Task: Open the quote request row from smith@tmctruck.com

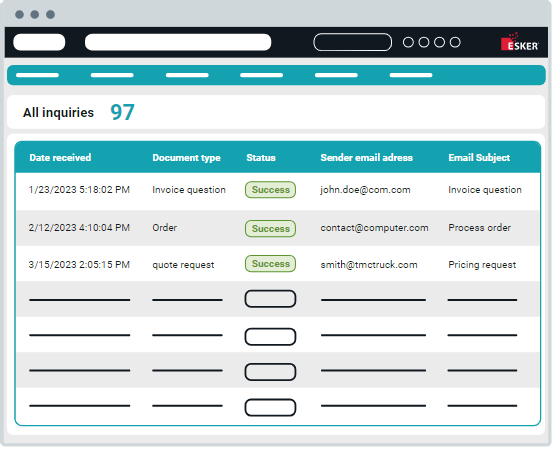Action: click(278, 265)
